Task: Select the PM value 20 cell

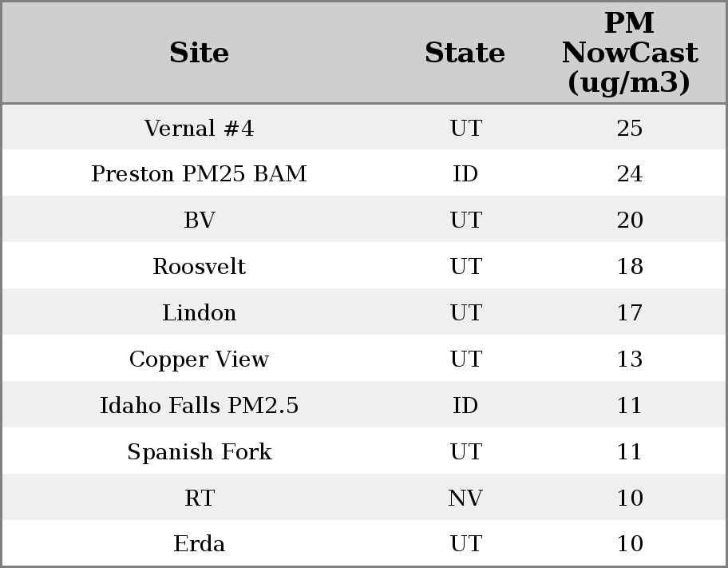Action: click(630, 220)
